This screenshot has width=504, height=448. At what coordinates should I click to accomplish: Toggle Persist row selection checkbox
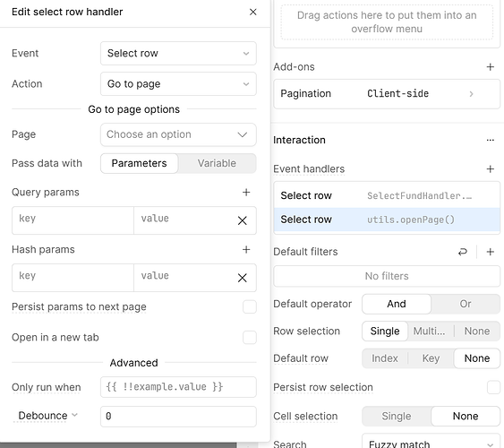coord(493,387)
